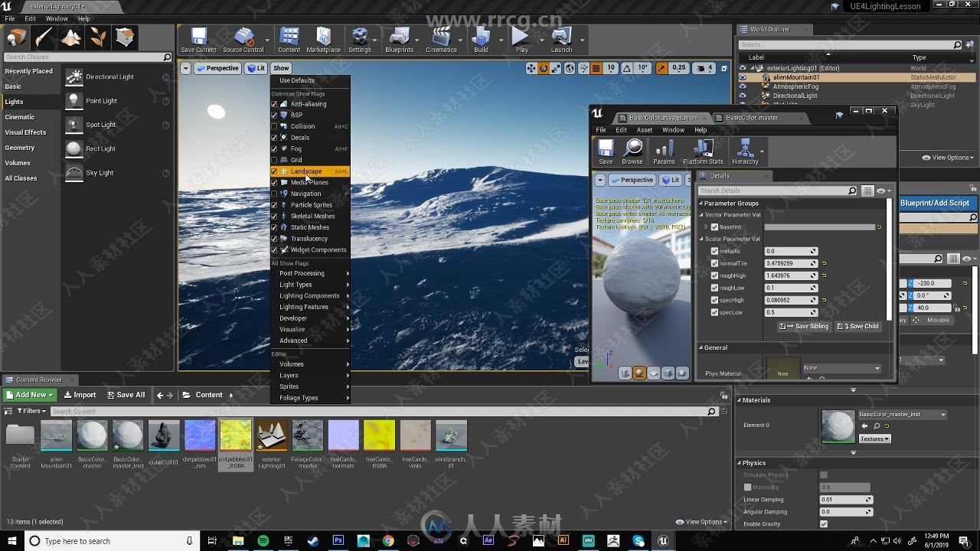Click the Play toolbar icon
Viewport: 980px width, 551px height.
click(x=521, y=40)
